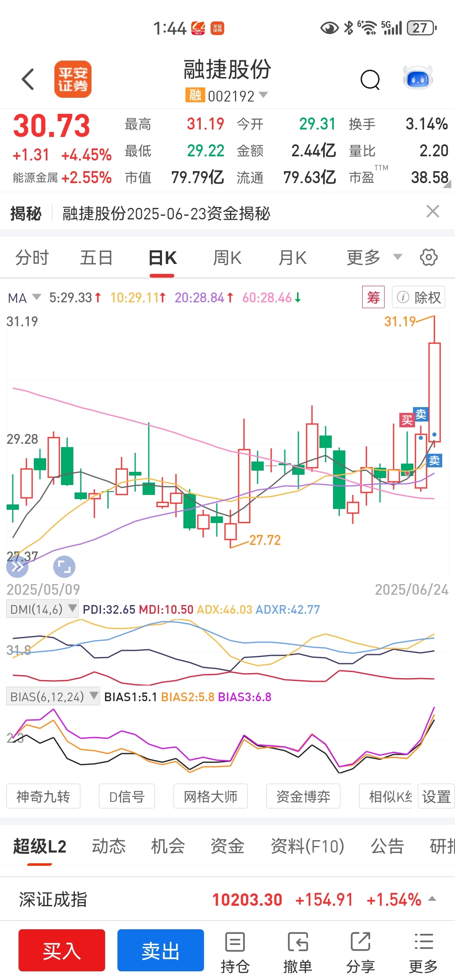Switch to 月K tab
455x980 pixels.
[x=293, y=258]
